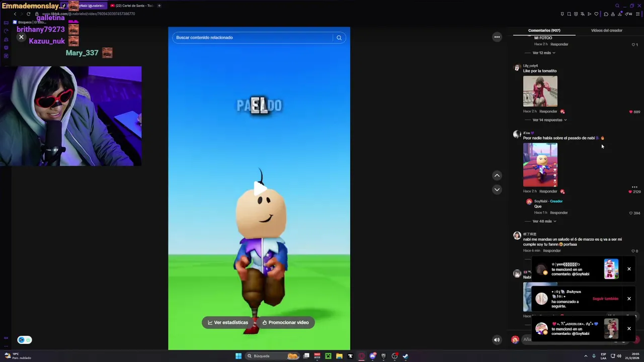The width and height of the screenshot is (644, 362).
Task: Dismiss the yen mention notification
Action: click(629, 269)
